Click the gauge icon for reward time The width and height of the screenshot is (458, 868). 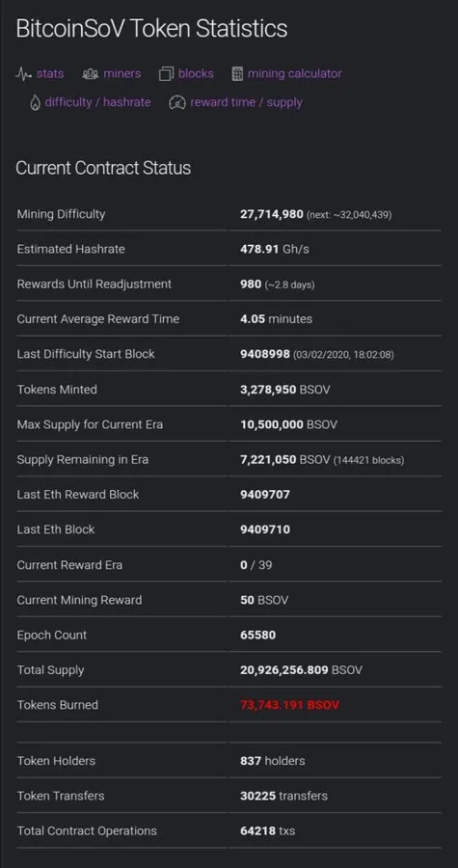click(x=177, y=102)
